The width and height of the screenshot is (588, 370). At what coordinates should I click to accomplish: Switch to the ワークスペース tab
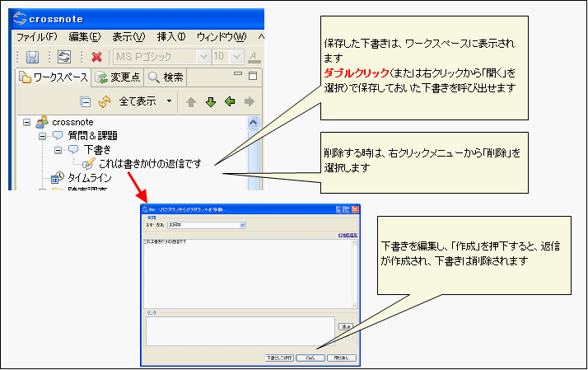pyautogui.click(x=54, y=77)
